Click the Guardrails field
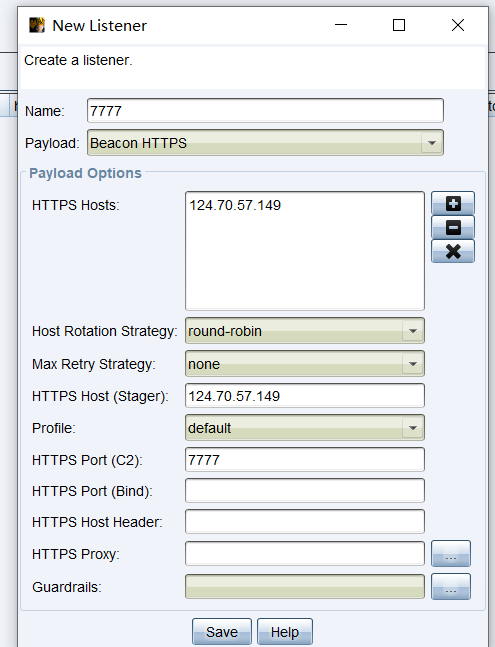Screen dimensions: 495x647 (x=305, y=586)
